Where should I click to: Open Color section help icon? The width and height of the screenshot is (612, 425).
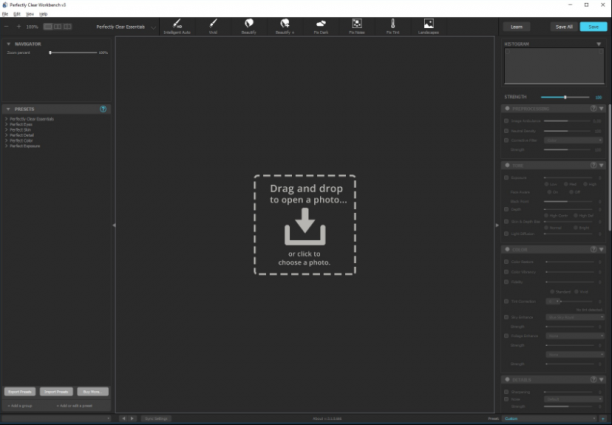pyautogui.click(x=593, y=249)
